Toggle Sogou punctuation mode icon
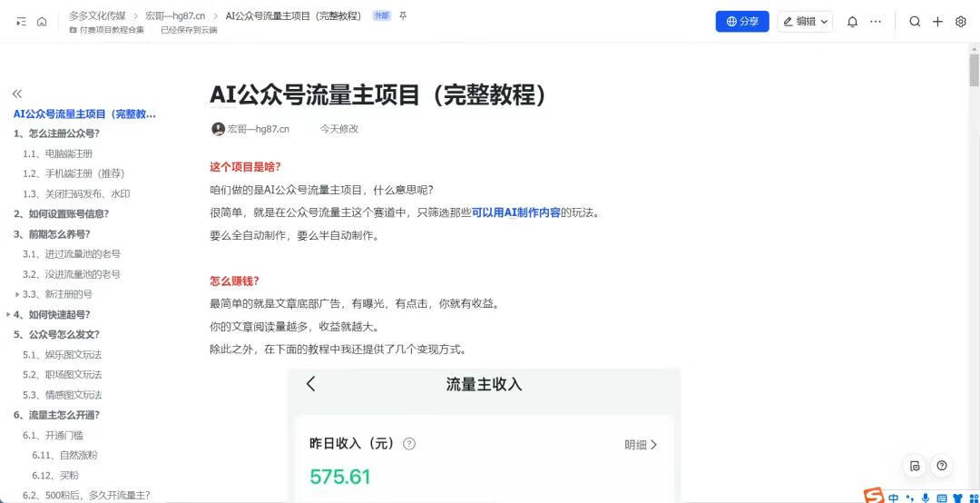 click(910, 498)
